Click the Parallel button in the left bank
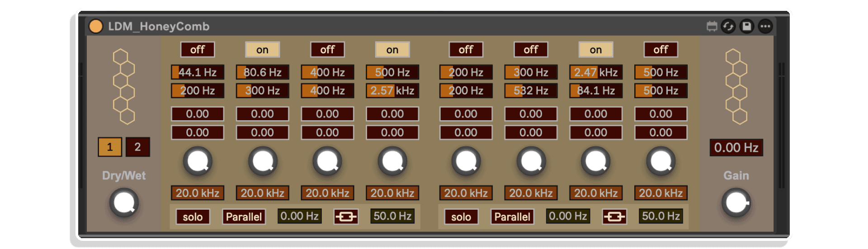Viewport: 868px width, 249px height. click(244, 217)
